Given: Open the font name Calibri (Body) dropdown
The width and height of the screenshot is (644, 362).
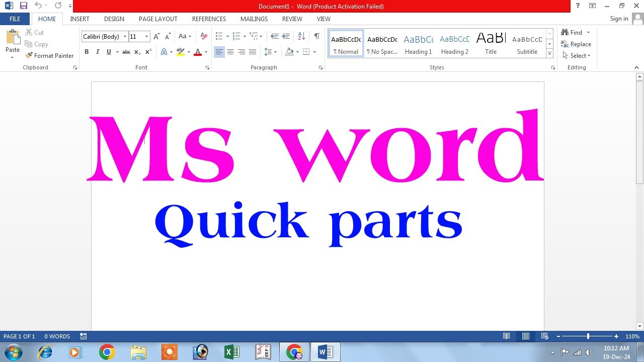Looking at the screenshot, I should pos(125,37).
